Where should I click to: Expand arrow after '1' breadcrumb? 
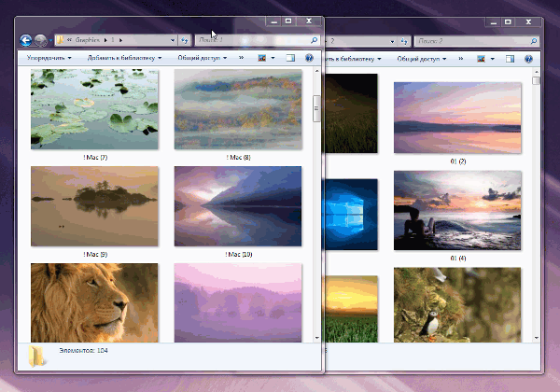pyautogui.click(x=120, y=40)
